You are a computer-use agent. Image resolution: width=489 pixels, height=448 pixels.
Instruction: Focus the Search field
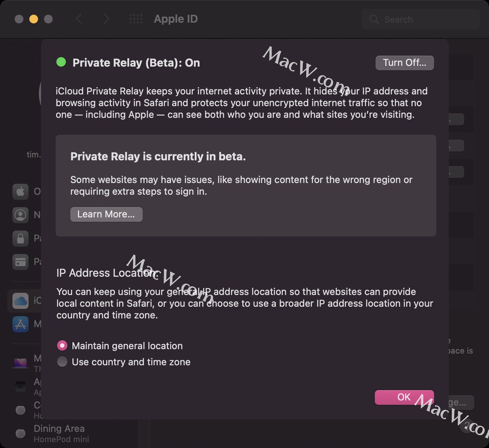click(421, 19)
